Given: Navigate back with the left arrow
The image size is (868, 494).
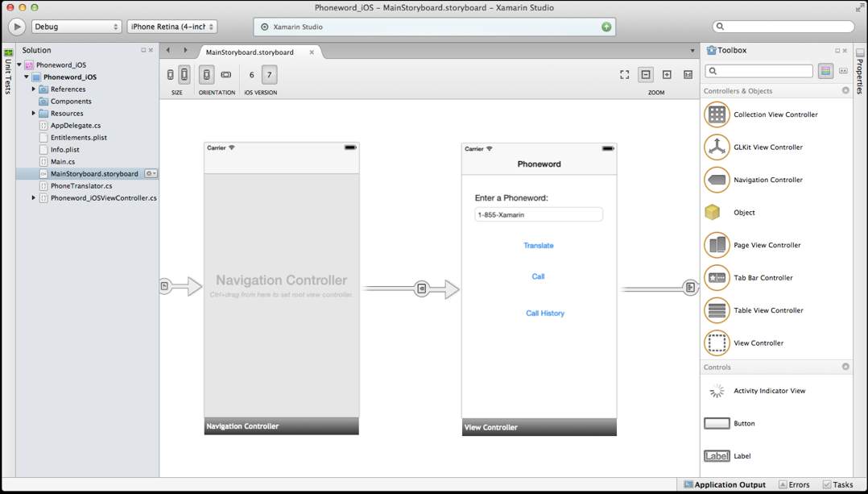Looking at the screenshot, I should (168, 51).
